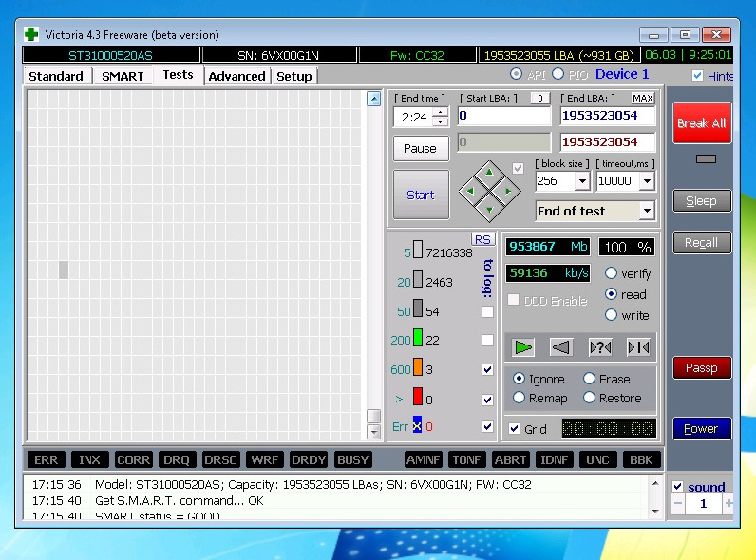Select the API access mode
756x560 pixels.
click(516, 74)
